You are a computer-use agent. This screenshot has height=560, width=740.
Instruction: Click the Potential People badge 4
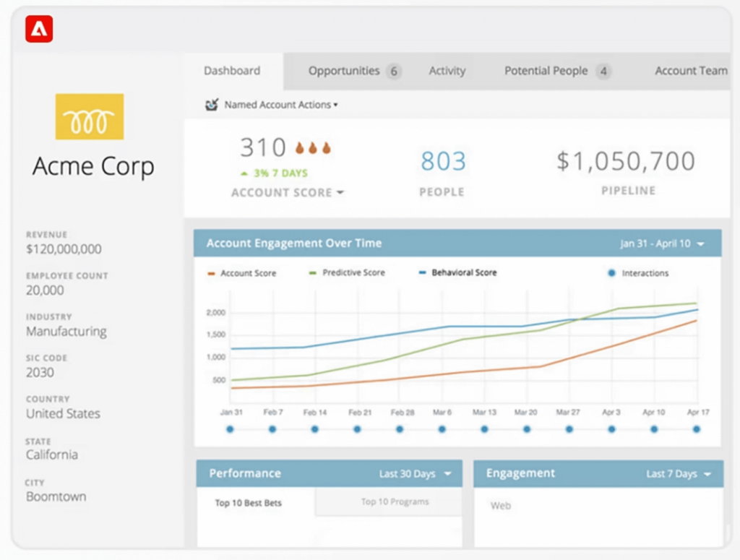603,72
